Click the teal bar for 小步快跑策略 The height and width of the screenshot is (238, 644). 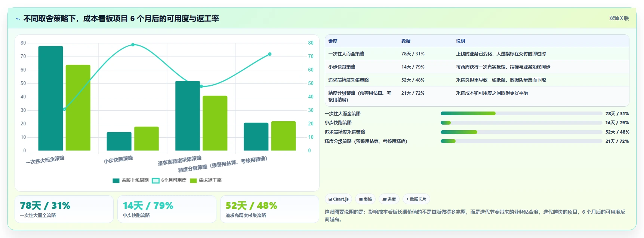(119, 141)
